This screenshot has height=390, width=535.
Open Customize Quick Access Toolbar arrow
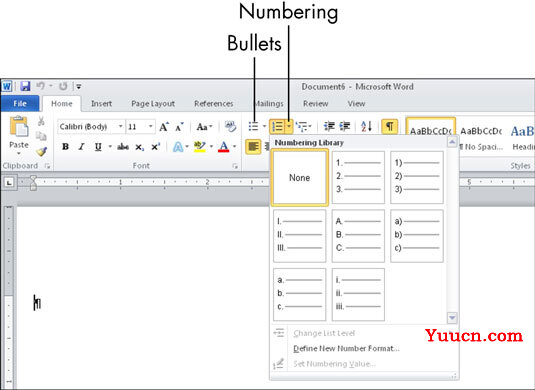tap(78, 87)
